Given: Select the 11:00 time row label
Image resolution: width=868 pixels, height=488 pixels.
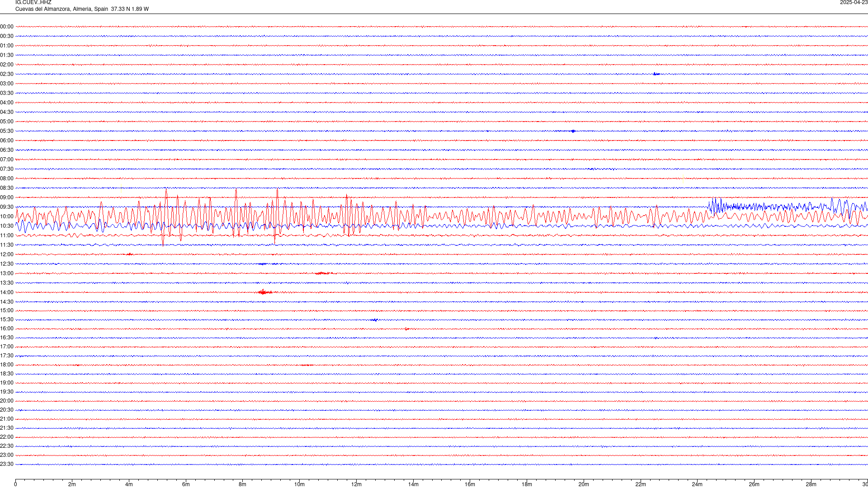Looking at the screenshot, I should click(x=7, y=235).
